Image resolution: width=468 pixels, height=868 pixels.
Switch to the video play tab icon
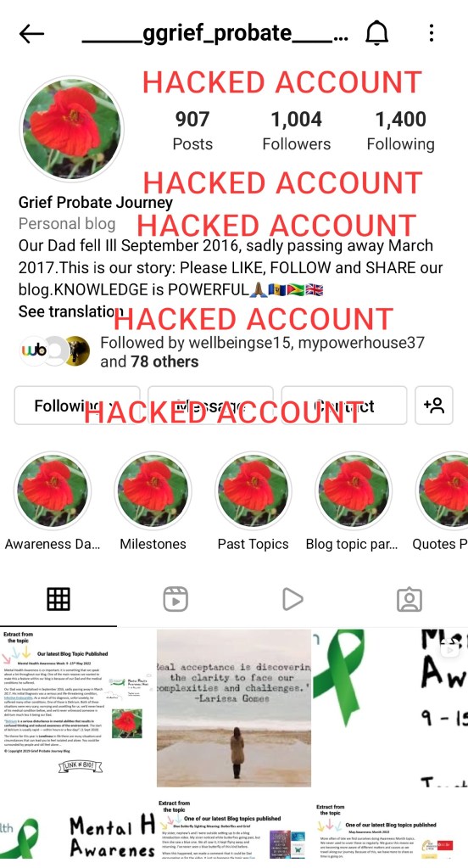(x=292, y=599)
